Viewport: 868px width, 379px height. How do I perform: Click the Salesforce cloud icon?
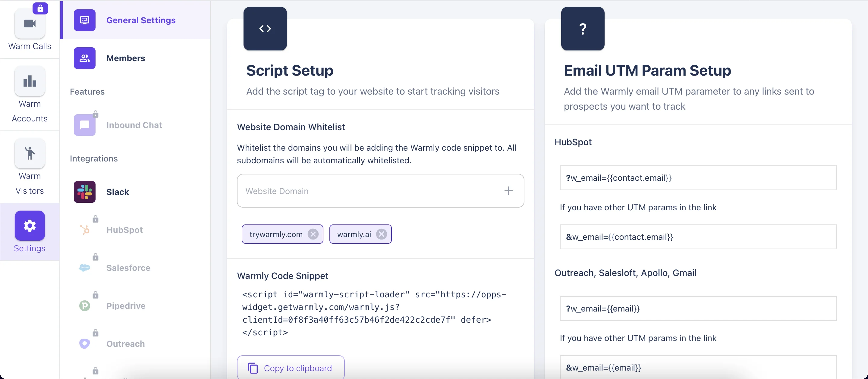(85, 268)
